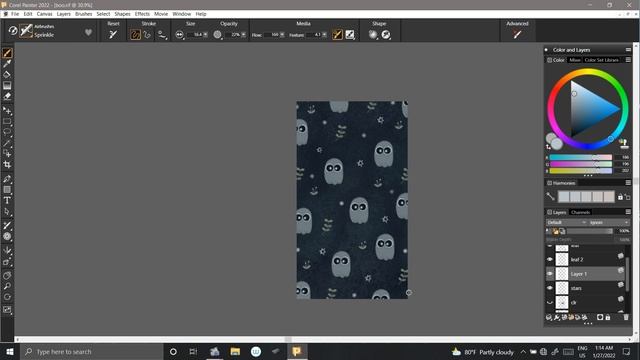Favorite the brush with heart icon
Image resolution: width=640 pixels, height=360 pixels.
point(88,32)
